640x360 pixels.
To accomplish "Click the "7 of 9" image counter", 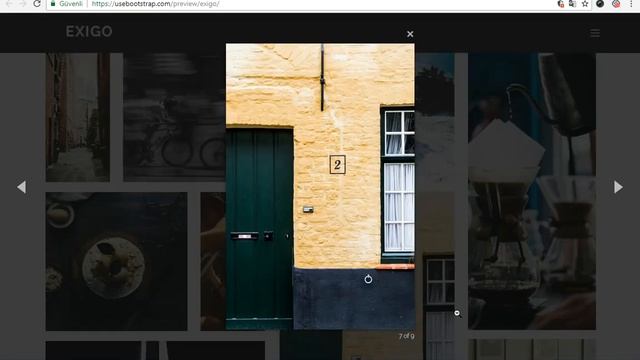I will click(x=406, y=336).
